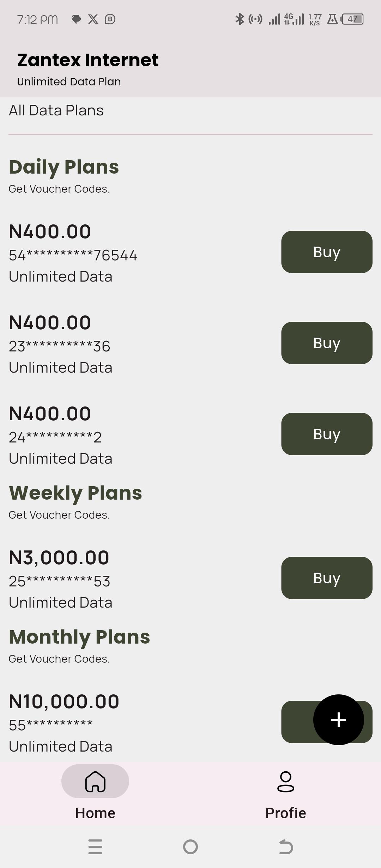Viewport: 381px width, 868px height.
Task: Tap the black plus floating action button
Action: click(x=338, y=719)
